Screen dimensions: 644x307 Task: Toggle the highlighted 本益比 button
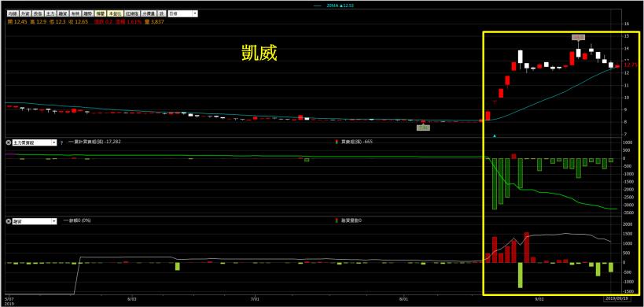tap(115, 13)
